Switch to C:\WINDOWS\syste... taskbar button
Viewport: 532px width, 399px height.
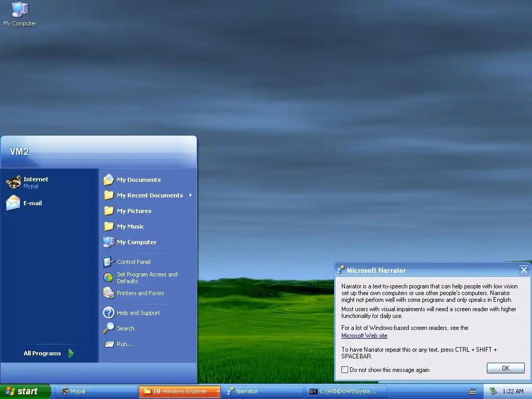click(x=346, y=391)
